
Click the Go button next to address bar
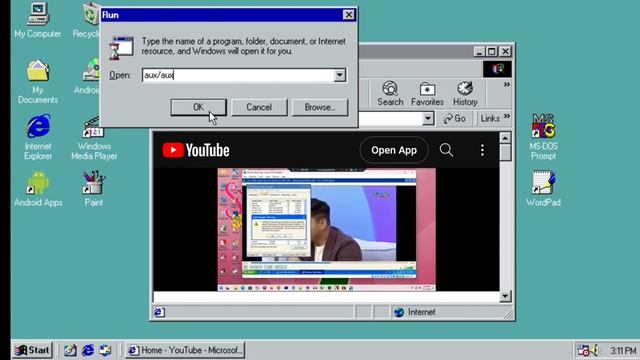coord(455,118)
